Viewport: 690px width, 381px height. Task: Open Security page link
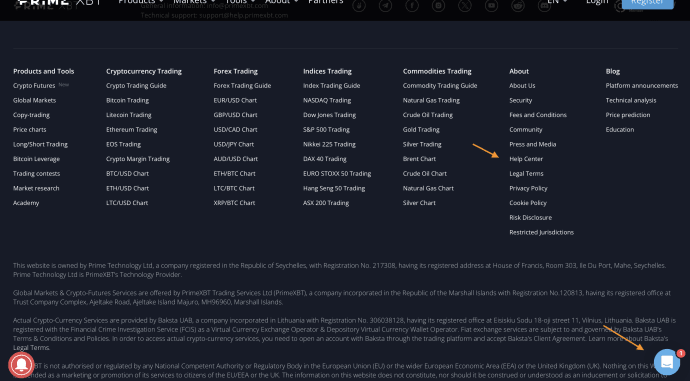click(x=521, y=100)
